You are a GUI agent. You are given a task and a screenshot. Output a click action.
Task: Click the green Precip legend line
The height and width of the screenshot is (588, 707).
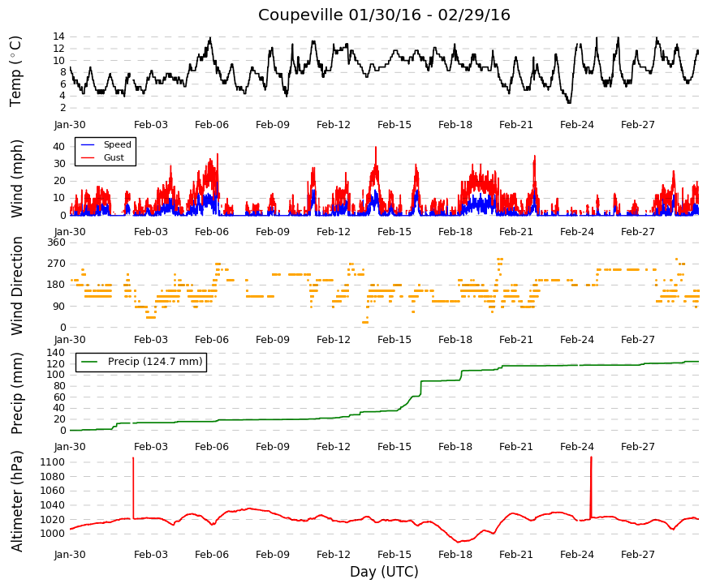point(88,362)
